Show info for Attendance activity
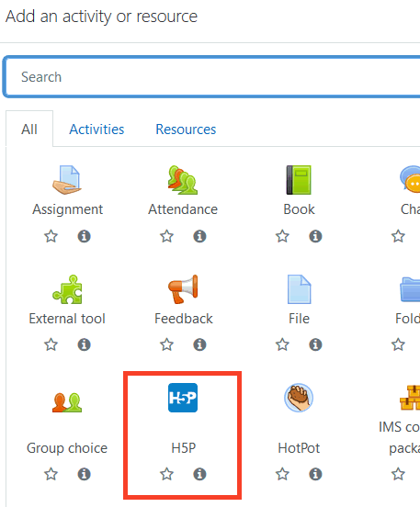The height and width of the screenshot is (507, 420). tap(199, 236)
